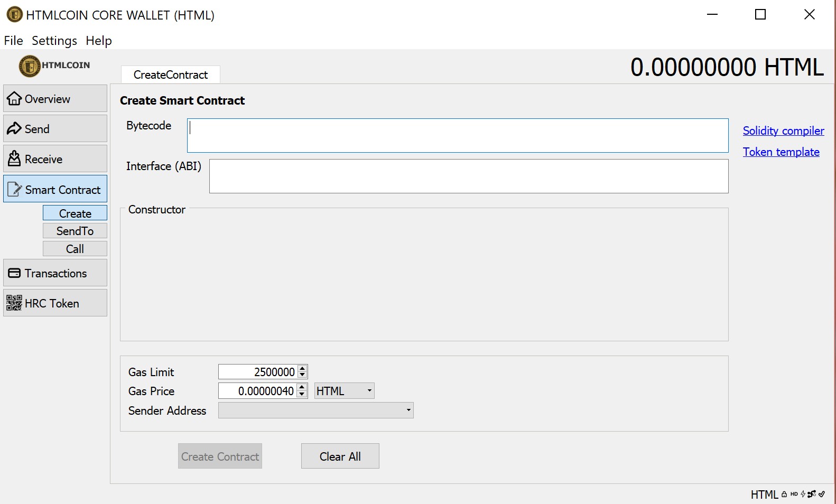Image resolution: width=836 pixels, height=504 pixels.
Task: Increase Gas Price with the up arrow
Action: pos(302,387)
